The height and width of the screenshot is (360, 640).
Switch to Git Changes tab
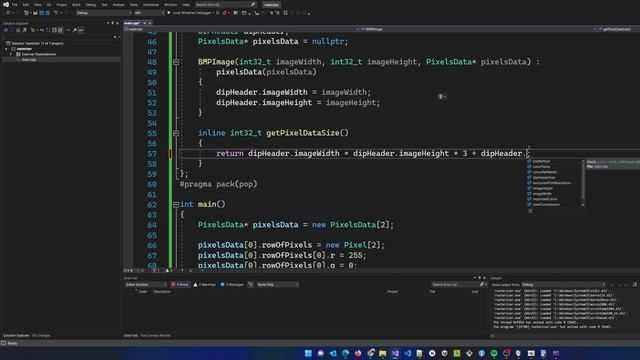pyautogui.click(x=41, y=336)
